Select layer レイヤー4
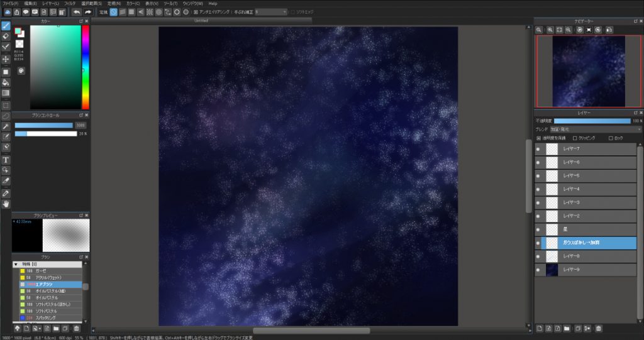Viewport: 644px width, 340px height. 586,189
